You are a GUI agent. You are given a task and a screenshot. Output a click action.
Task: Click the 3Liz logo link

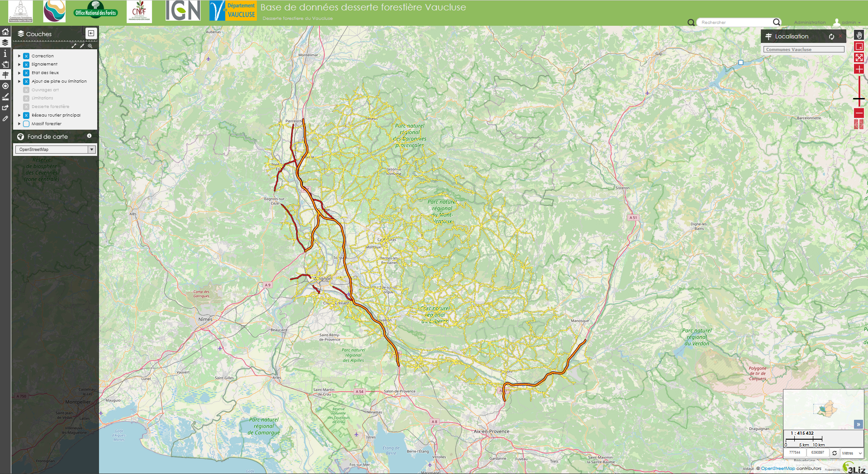(x=854, y=467)
